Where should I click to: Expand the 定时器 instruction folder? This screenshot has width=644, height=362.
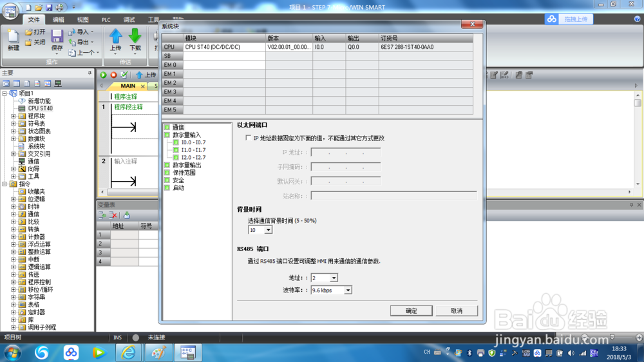[x=13, y=312]
